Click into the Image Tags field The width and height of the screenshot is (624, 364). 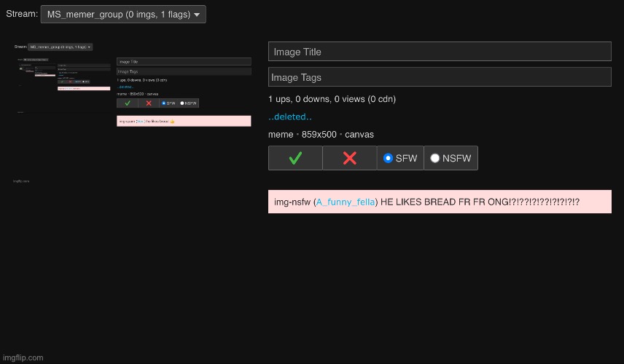[439, 77]
